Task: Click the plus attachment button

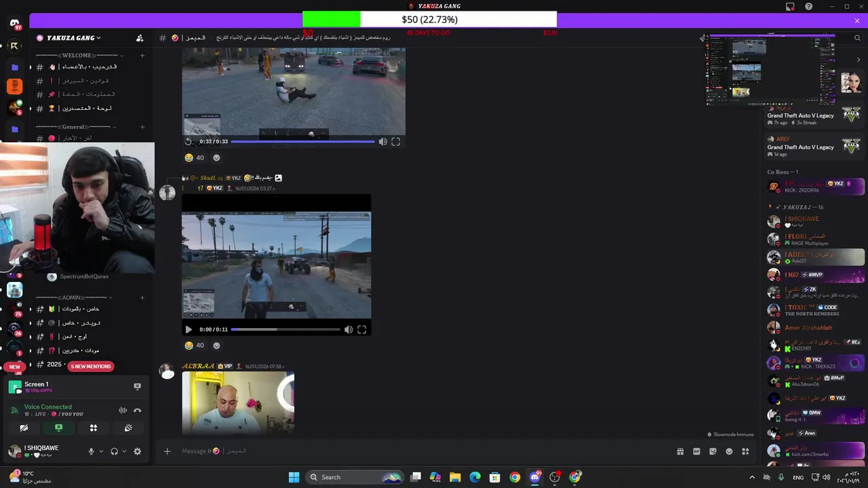Action: click(x=167, y=451)
